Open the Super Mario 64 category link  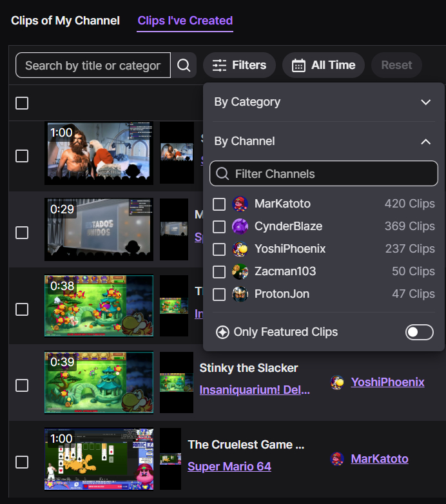(229, 466)
